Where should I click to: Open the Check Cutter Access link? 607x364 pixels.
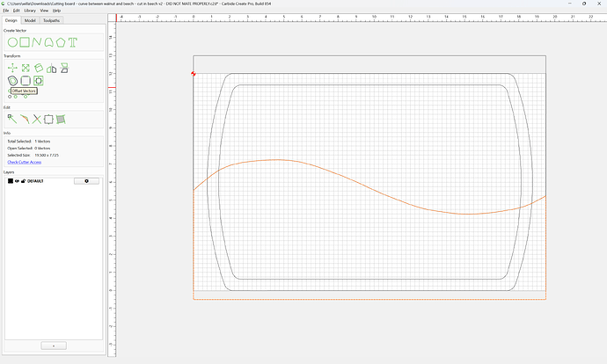[25, 162]
